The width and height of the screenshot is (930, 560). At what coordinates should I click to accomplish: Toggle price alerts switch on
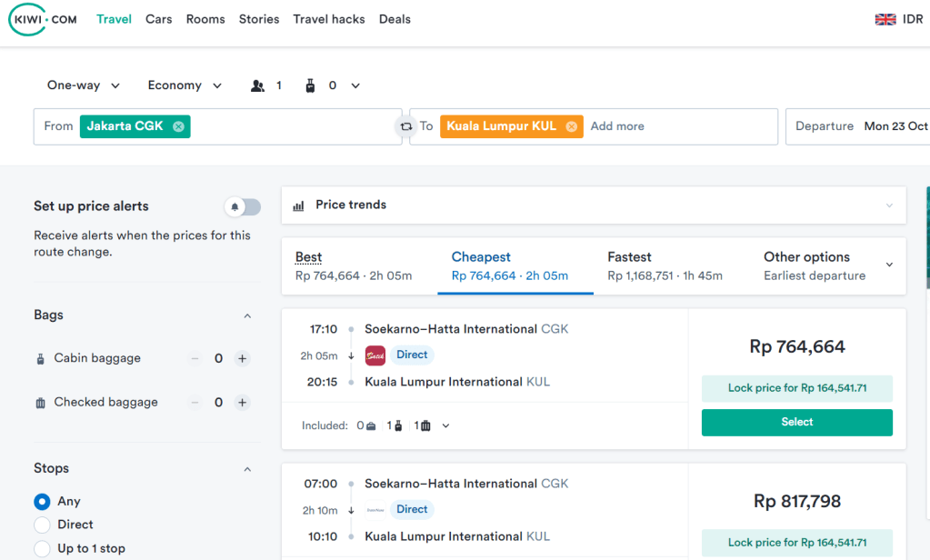coord(243,207)
